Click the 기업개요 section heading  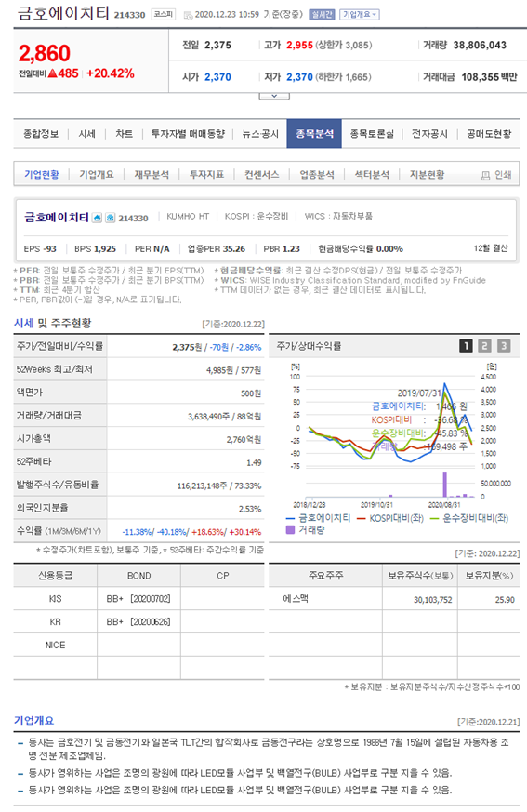pos(33,720)
